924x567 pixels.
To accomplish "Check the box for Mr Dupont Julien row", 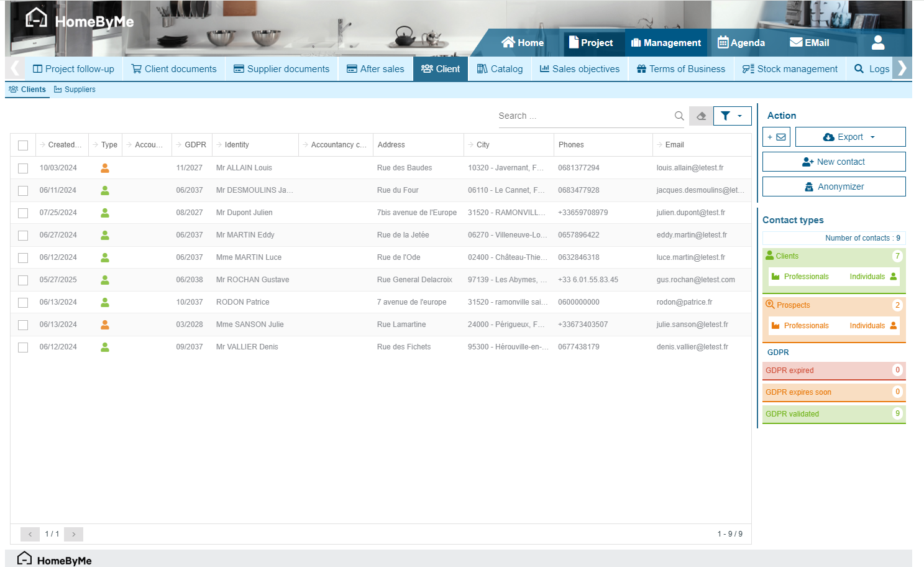I will (x=23, y=213).
